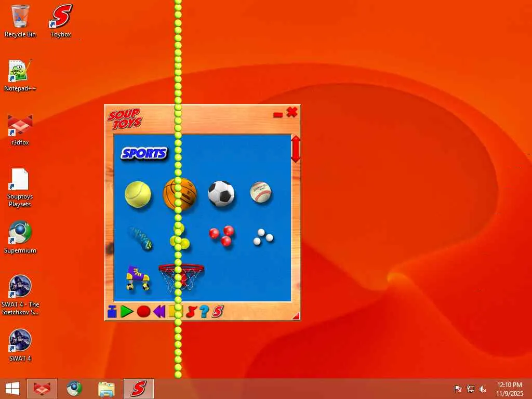
Task: Select the three white balls toy
Action: tap(263, 237)
